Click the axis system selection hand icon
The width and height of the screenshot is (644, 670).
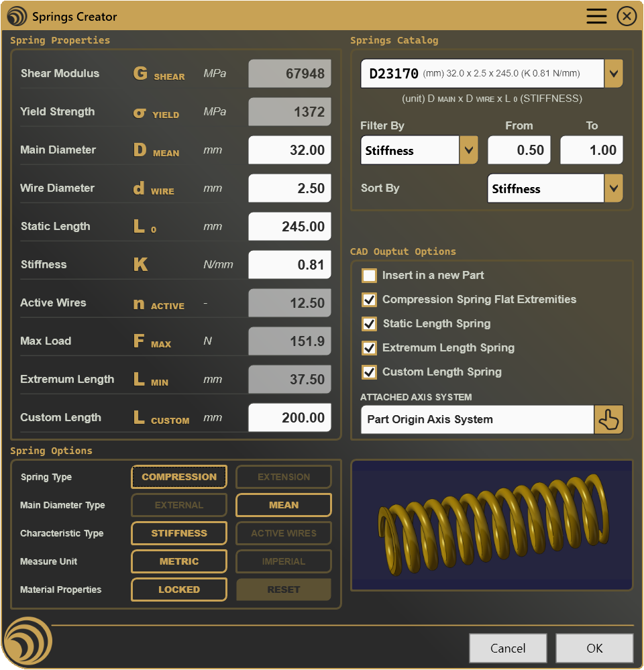(x=608, y=420)
